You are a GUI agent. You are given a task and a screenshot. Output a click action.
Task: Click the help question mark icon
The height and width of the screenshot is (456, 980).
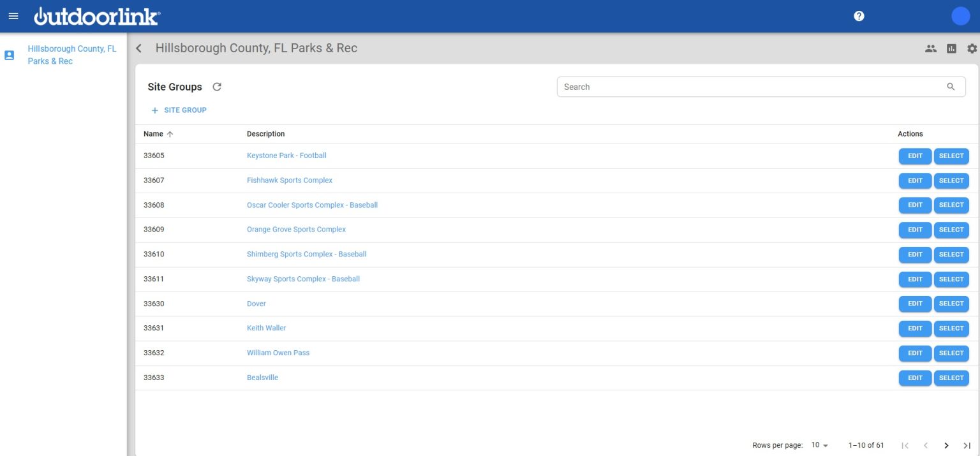click(859, 16)
